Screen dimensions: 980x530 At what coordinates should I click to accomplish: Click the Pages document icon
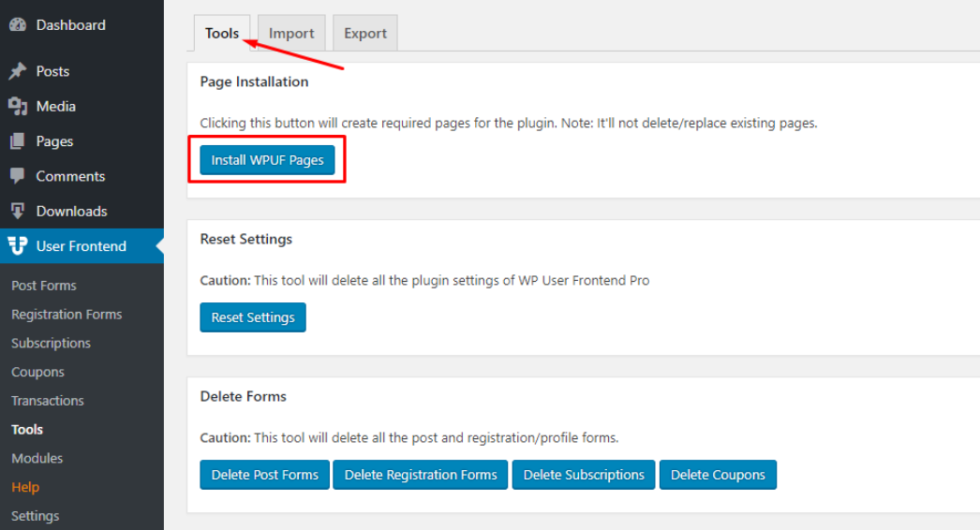[x=18, y=141]
